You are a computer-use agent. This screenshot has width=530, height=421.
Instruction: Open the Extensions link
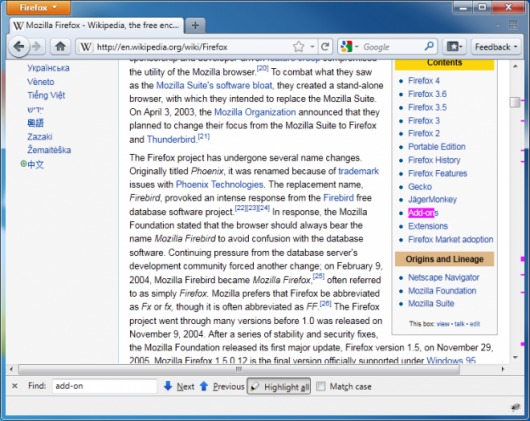pos(428,226)
